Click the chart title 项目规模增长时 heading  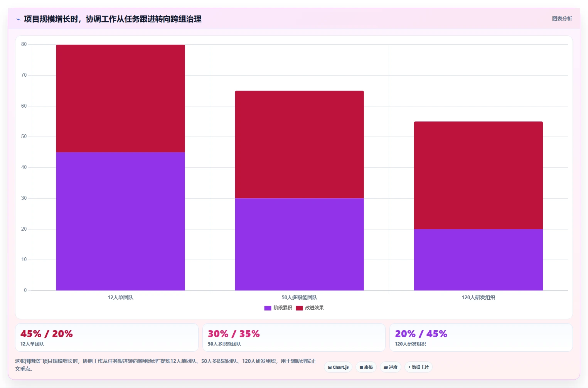[x=113, y=19]
